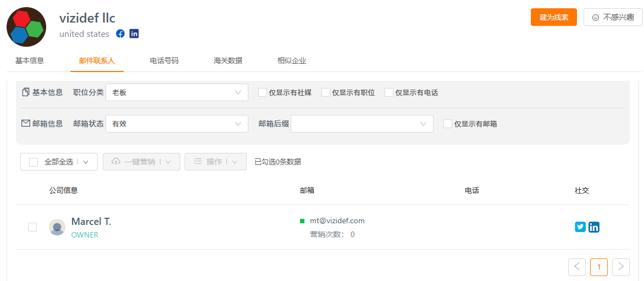Click the frown face icon in 不感兴趣
Image resolution: width=644 pixels, height=281 pixels.
(596, 18)
